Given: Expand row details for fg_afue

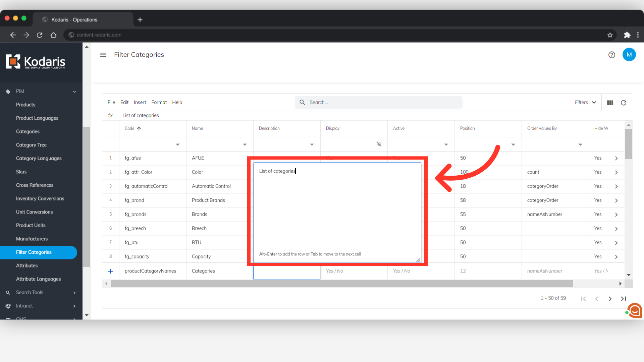Looking at the screenshot, I should click(x=616, y=158).
